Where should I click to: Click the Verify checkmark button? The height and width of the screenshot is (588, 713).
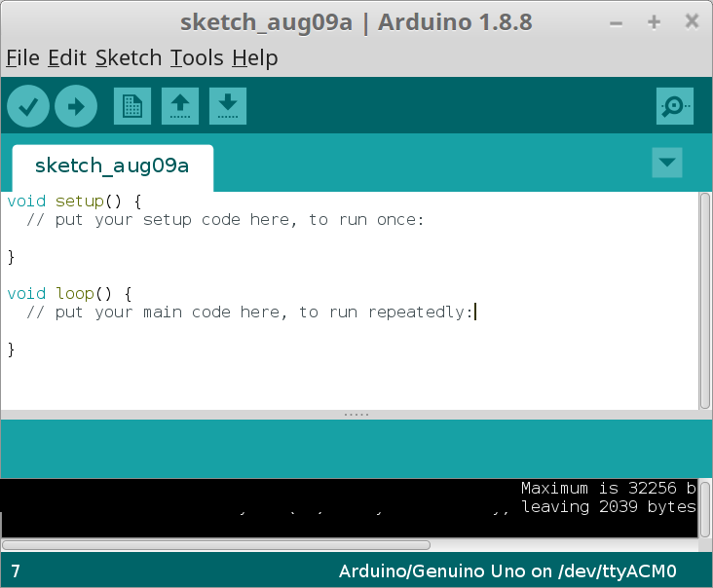click(28, 106)
